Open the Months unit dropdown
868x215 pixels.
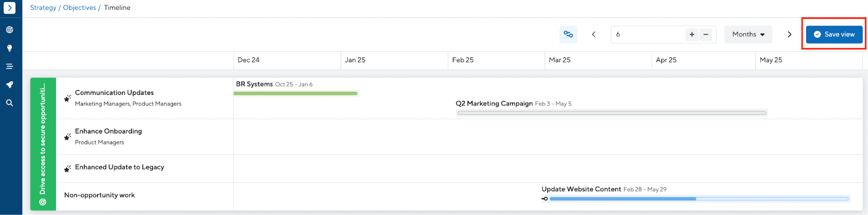pyautogui.click(x=748, y=34)
